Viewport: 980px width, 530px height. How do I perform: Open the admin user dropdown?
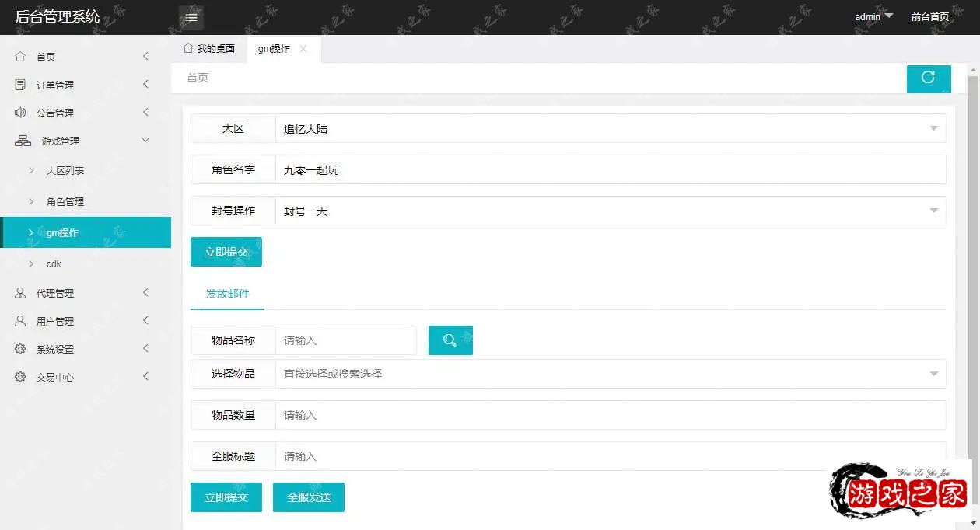(873, 17)
